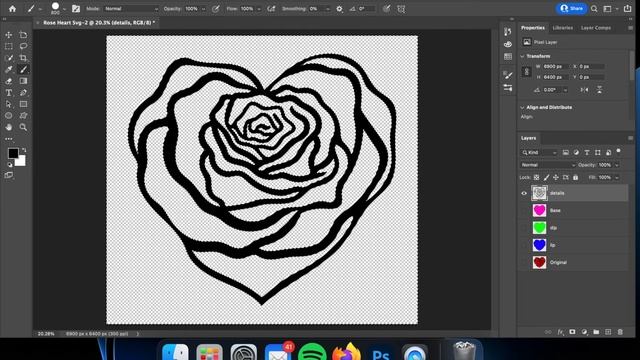The width and height of the screenshot is (640, 360).
Task: Toggle pressure for opacity in options bar
Action: click(216, 9)
